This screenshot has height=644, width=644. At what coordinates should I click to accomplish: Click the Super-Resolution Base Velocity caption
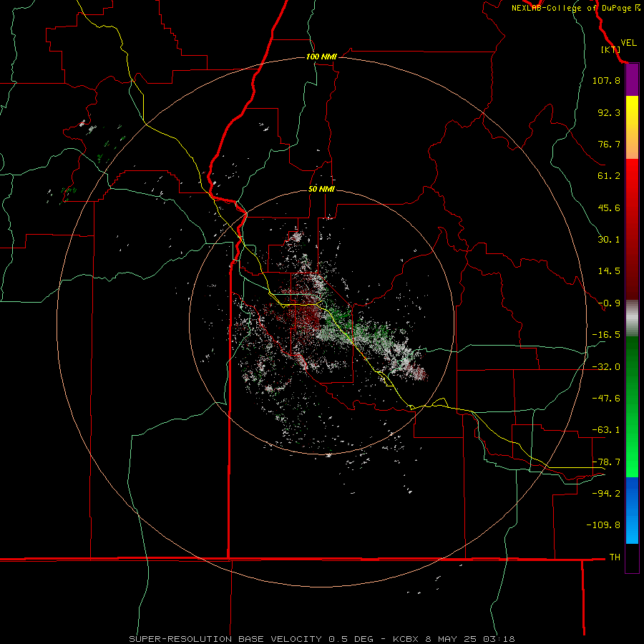321,639
